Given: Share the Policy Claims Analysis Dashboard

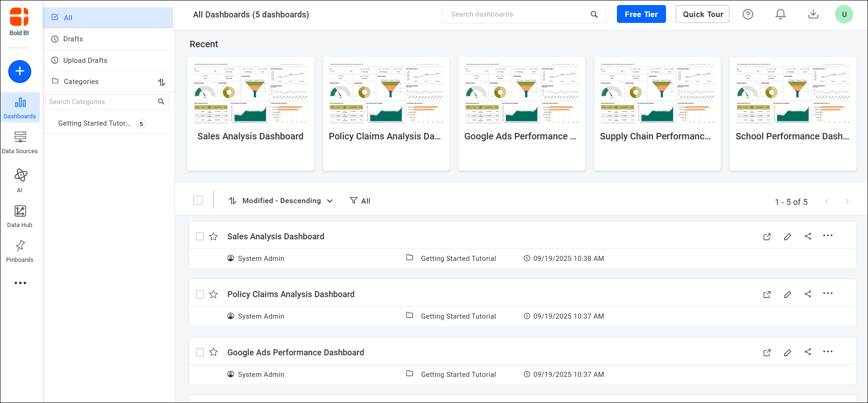Looking at the screenshot, I should coord(808,294).
